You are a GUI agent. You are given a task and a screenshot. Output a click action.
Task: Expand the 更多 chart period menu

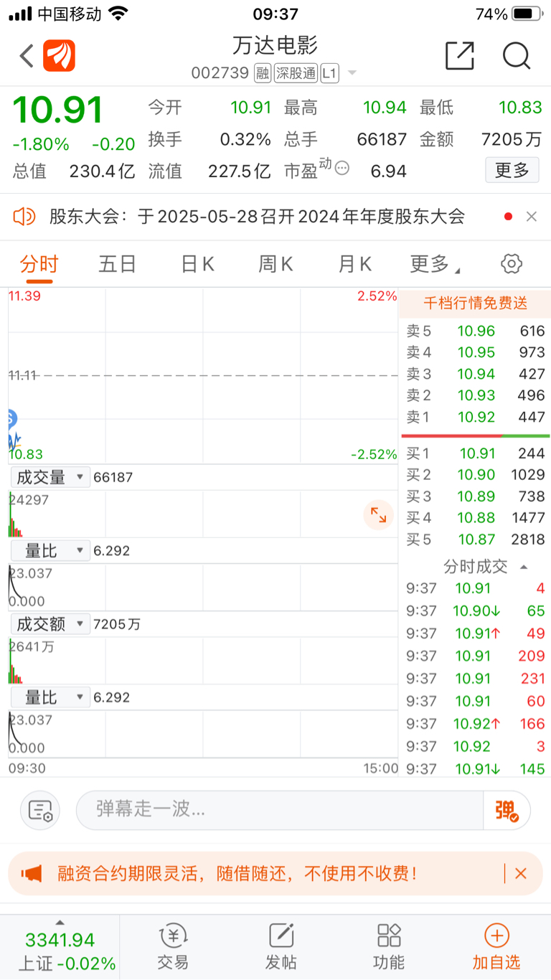(435, 264)
